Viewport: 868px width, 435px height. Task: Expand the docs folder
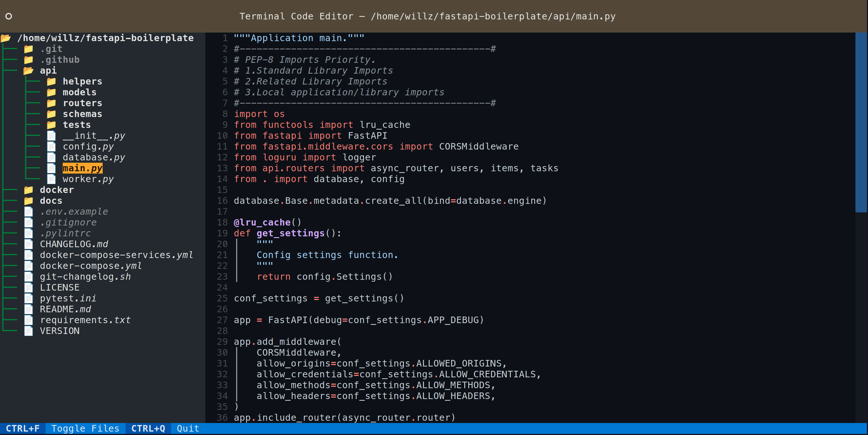(51, 201)
